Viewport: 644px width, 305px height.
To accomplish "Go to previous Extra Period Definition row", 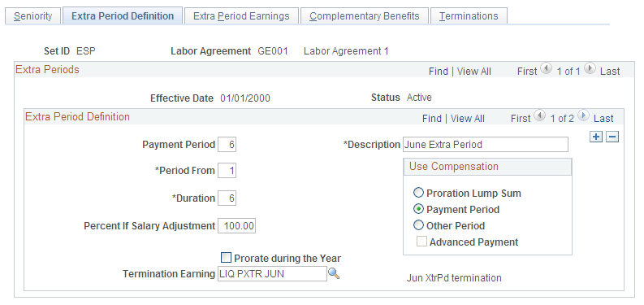I will coord(539,116).
